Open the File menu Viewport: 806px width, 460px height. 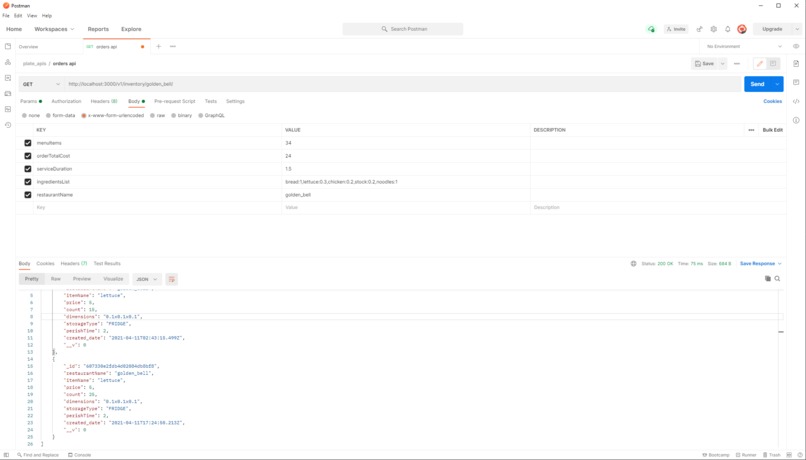pyautogui.click(x=6, y=16)
